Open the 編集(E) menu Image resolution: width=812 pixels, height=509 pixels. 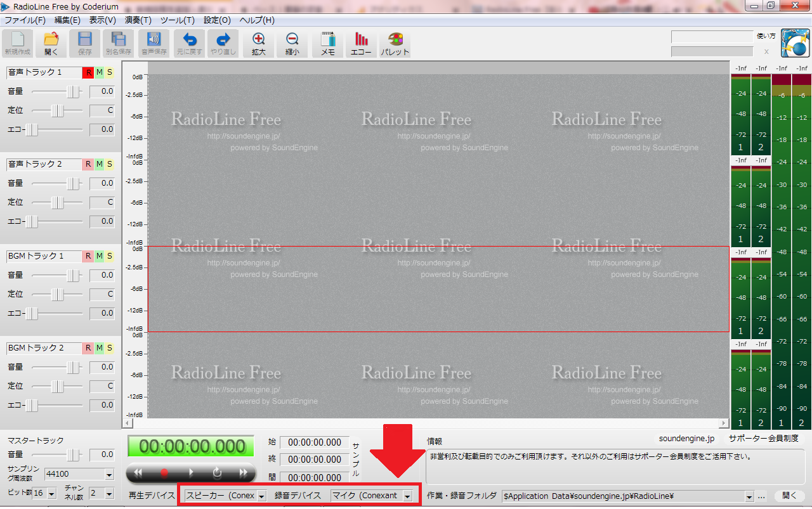point(67,20)
